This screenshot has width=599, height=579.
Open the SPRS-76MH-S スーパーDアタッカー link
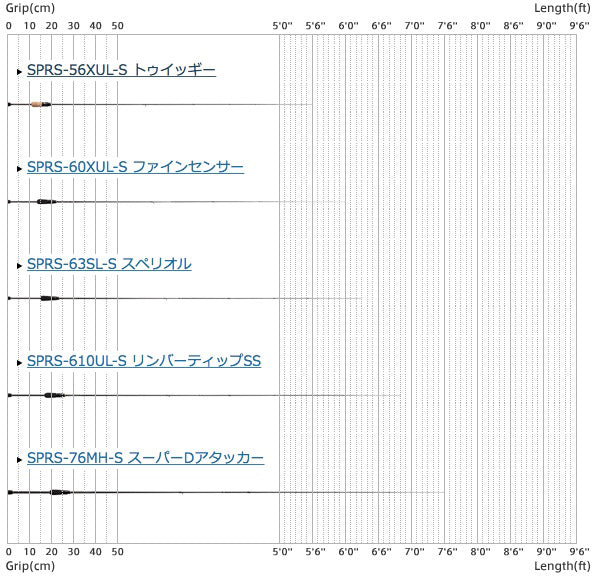pos(145,458)
